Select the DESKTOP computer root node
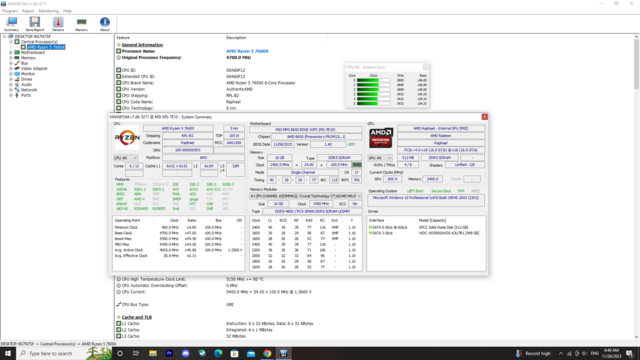Viewport: 640px width, 360px height. tap(32, 36)
